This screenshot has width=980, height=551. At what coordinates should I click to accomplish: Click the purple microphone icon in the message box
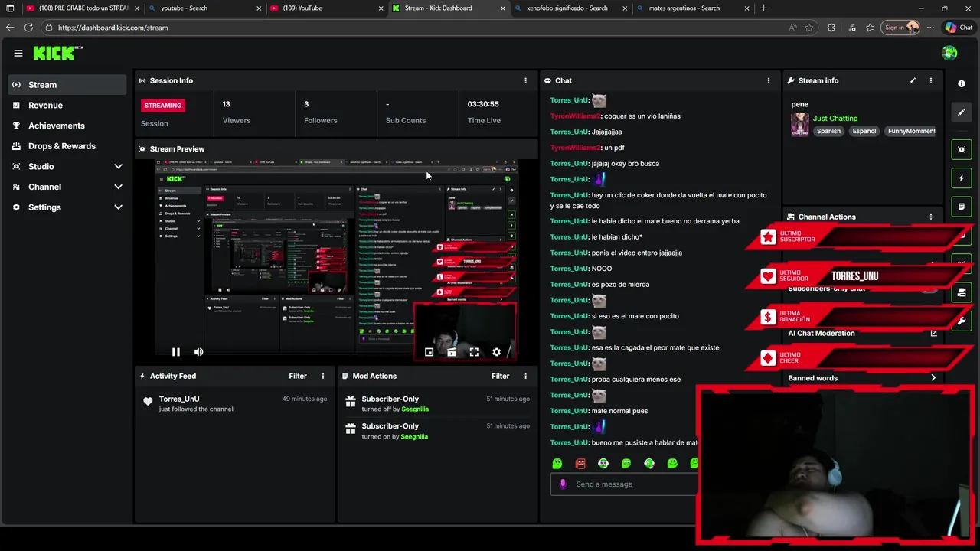(563, 484)
